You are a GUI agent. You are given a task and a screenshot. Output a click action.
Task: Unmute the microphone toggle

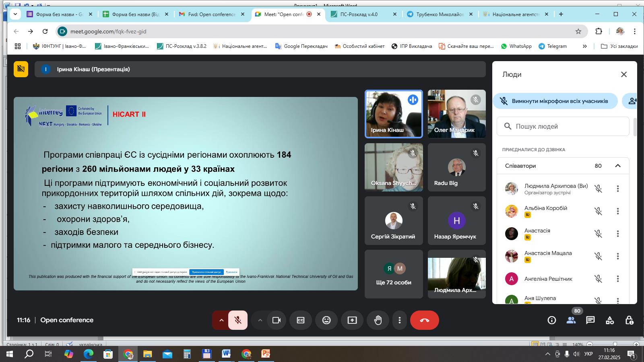[238, 320]
